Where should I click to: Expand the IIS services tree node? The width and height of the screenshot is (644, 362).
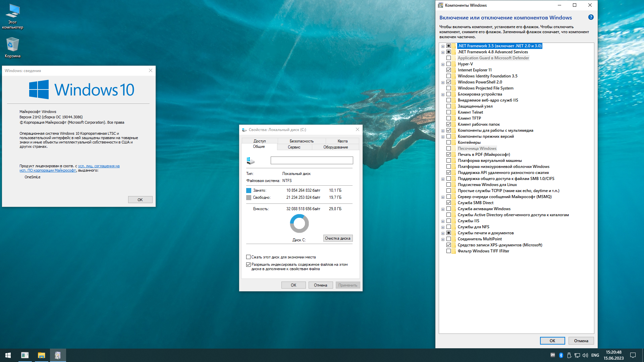443,221
